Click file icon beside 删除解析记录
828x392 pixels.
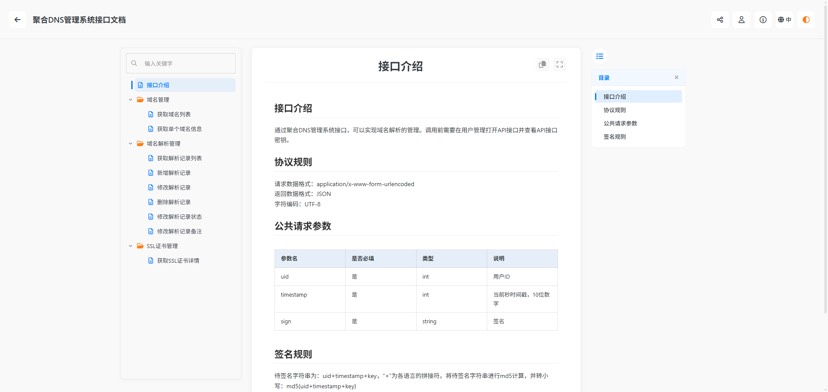[x=150, y=202]
